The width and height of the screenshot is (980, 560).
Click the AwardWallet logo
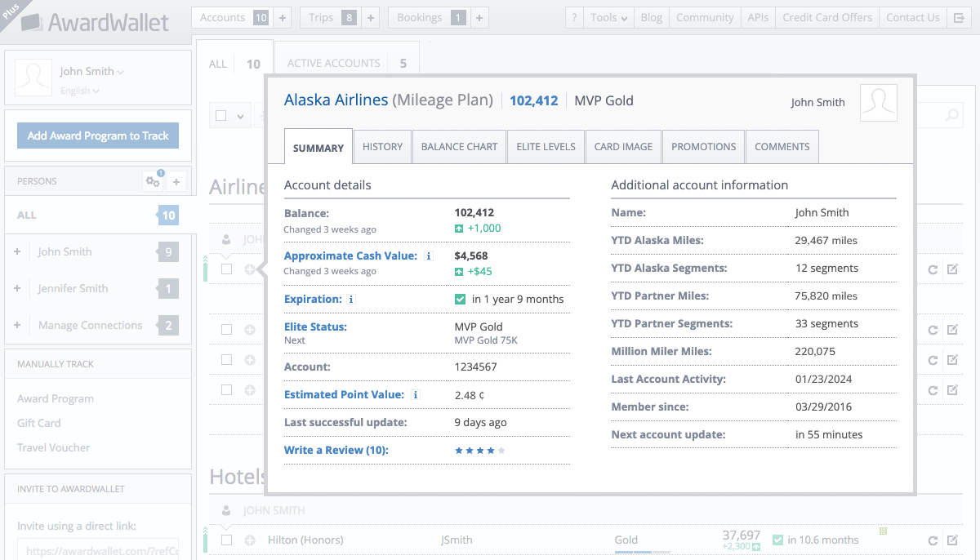pyautogui.click(x=95, y=22)
